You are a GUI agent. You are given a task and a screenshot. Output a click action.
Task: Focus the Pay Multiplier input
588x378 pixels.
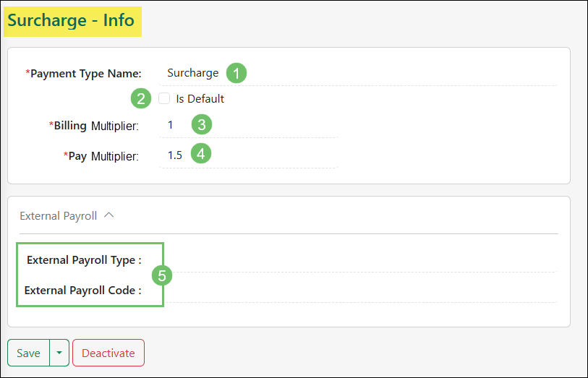click(x=249, y=155)
